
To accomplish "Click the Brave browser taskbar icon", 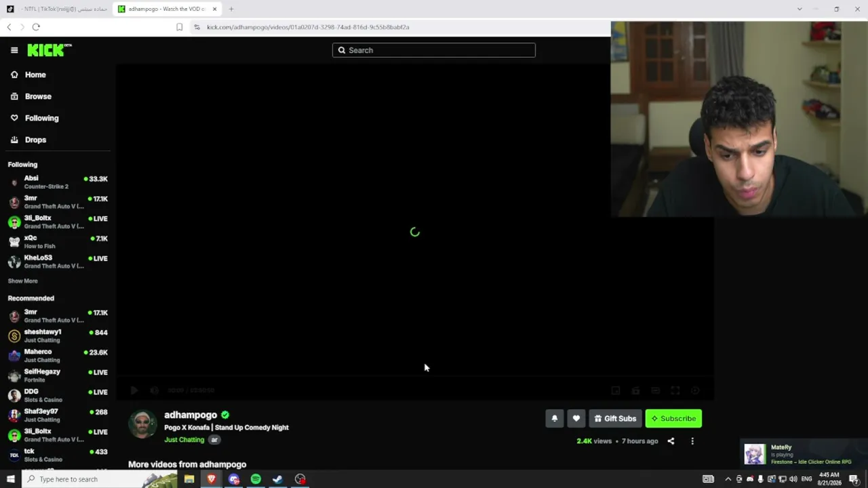I will point(212,479).
